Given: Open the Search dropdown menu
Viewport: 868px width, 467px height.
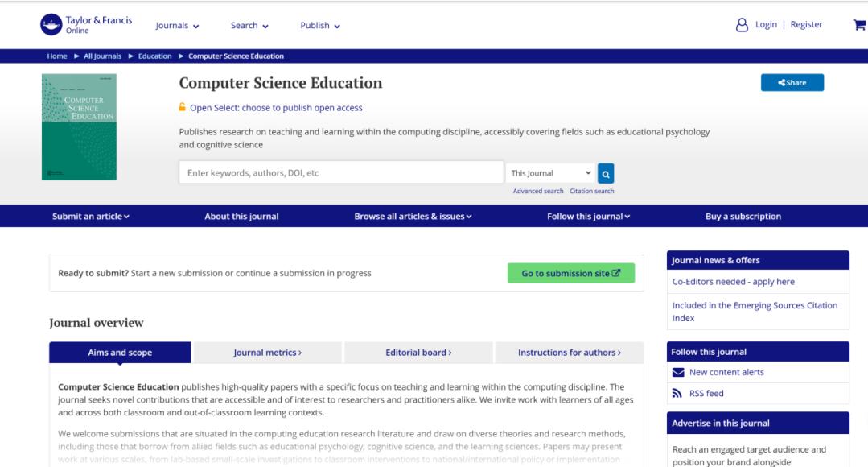Looking at the screenshot, I should (249, 26).
